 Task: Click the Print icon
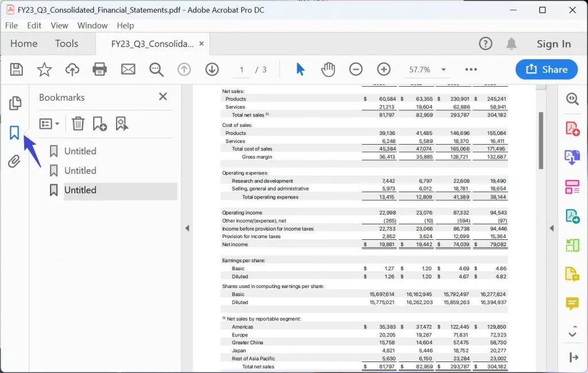[99, 69]
